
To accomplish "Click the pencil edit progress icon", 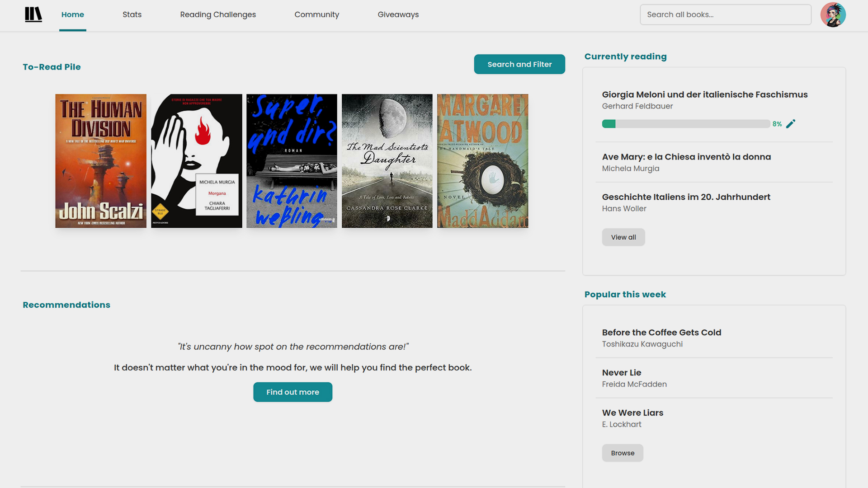I will pos(790,124).
